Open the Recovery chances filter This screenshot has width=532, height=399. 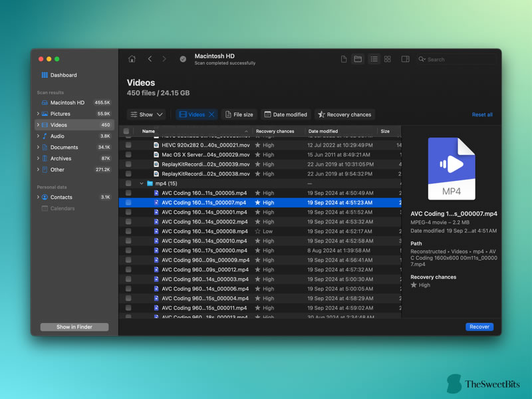[x=344, y=114]
